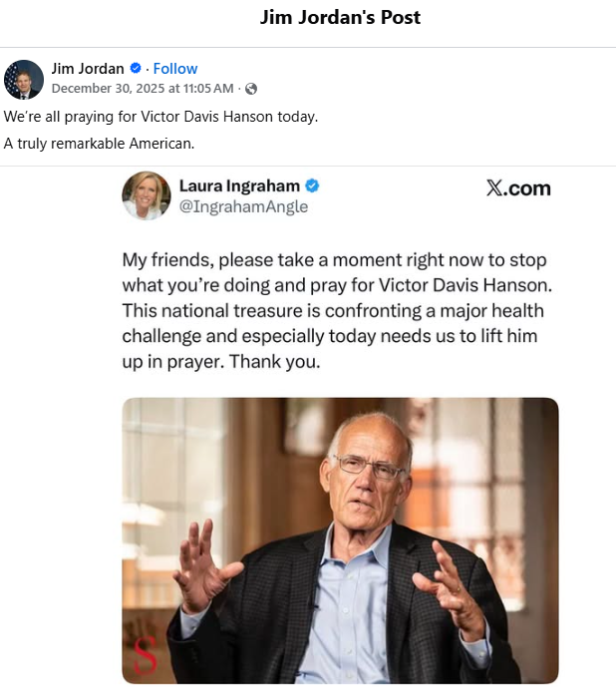
Task: Click the @IngrahamAngle handle
Action: pyautogui.click(x=243, y=206)
